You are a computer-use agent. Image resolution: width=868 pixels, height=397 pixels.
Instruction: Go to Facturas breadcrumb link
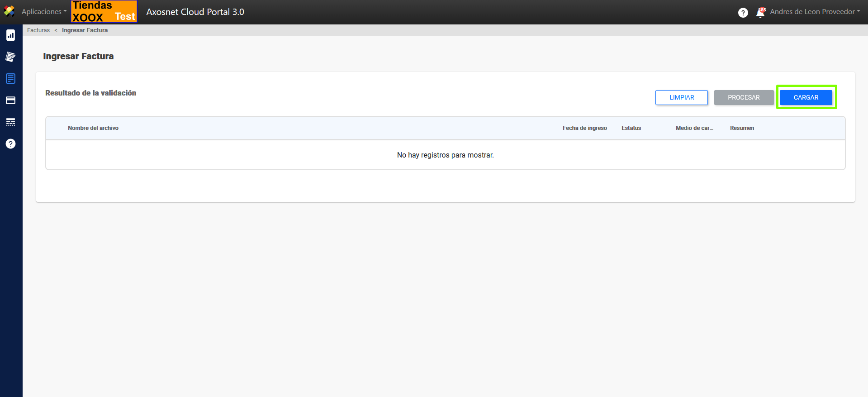point(38,30)
